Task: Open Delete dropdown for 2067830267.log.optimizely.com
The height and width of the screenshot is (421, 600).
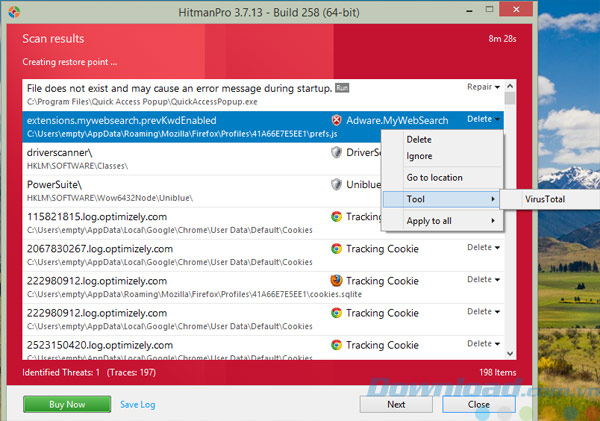Action: click(483, 248)
